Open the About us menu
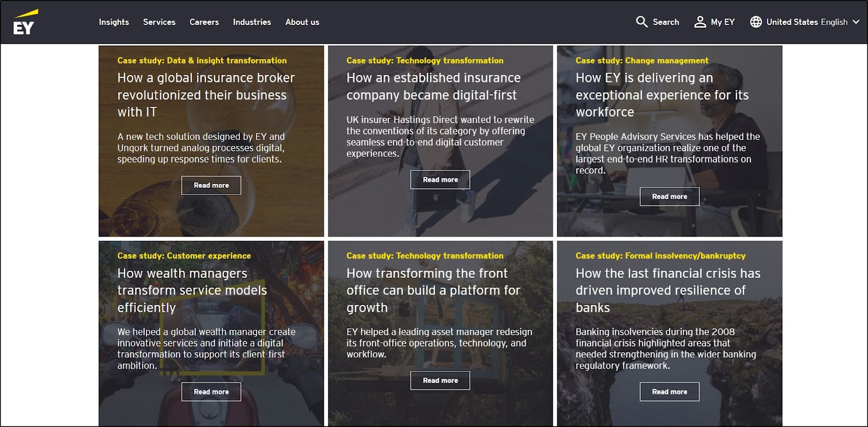The image size is (868, 427). (302, 22)
